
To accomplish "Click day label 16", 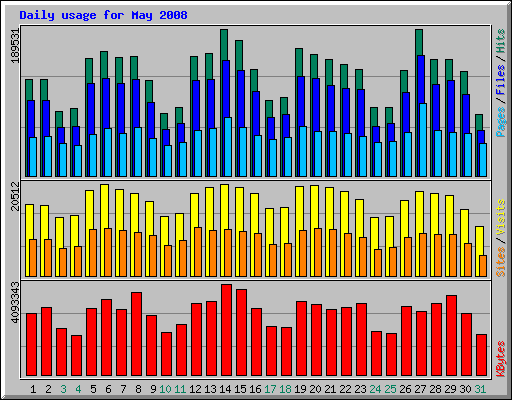I will click(x=255, y=389).
